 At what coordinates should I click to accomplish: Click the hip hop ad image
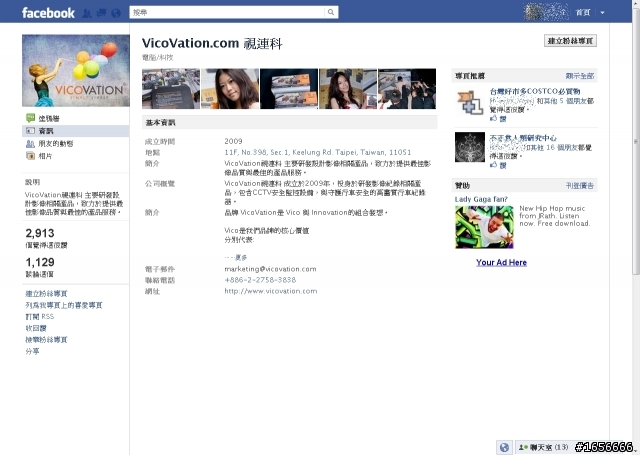coord(484,227)
